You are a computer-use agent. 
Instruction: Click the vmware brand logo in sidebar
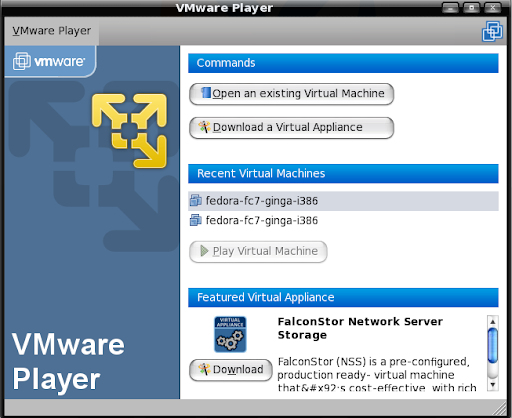point(49,61)
